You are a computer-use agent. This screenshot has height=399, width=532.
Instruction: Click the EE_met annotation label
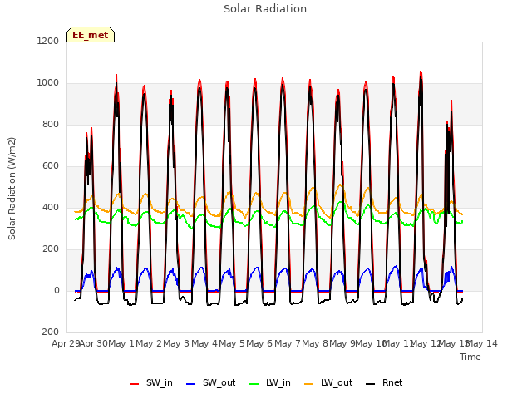[91, 35]
